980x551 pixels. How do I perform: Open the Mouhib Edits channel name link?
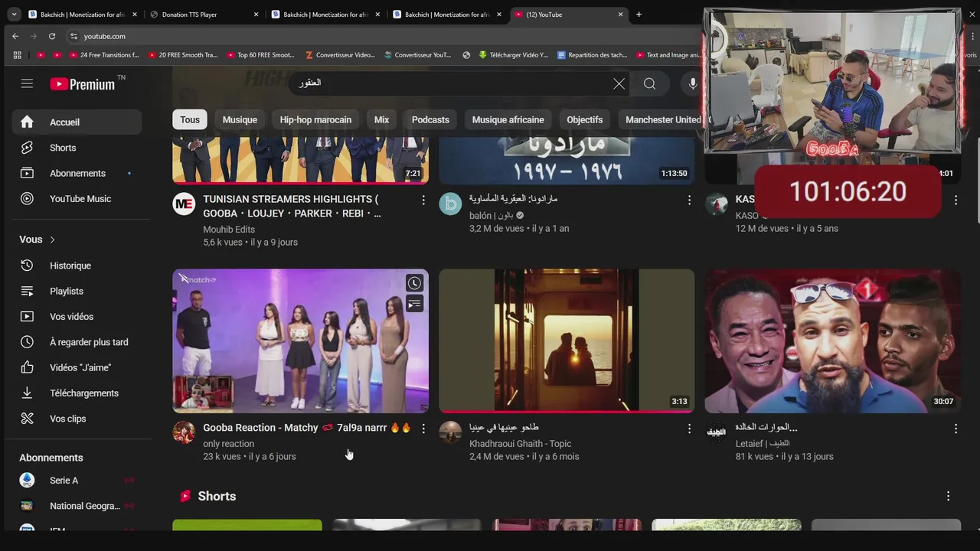[229, 229]
